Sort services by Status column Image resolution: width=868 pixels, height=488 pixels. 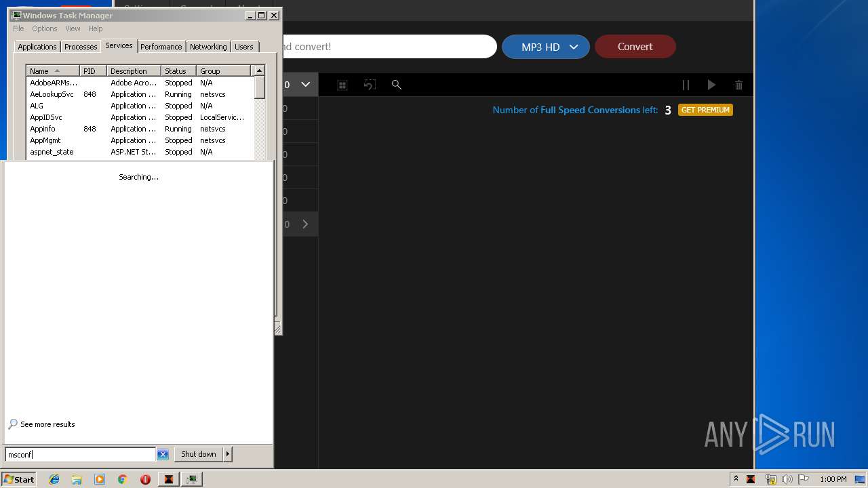pos(178,70)
